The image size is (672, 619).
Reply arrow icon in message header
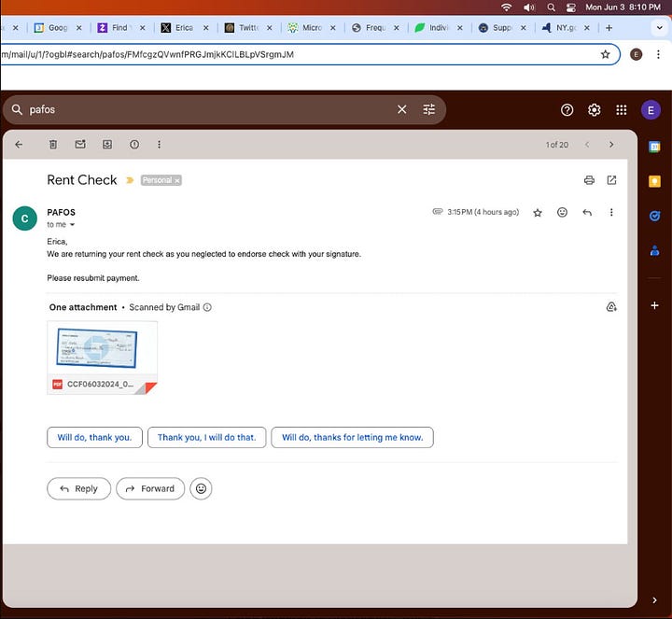coord(587,212)
